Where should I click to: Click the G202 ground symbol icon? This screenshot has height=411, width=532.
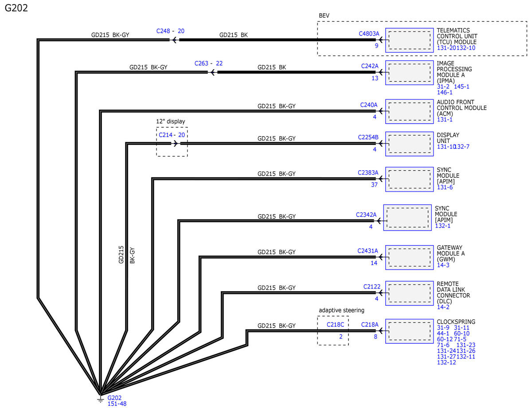101,399
